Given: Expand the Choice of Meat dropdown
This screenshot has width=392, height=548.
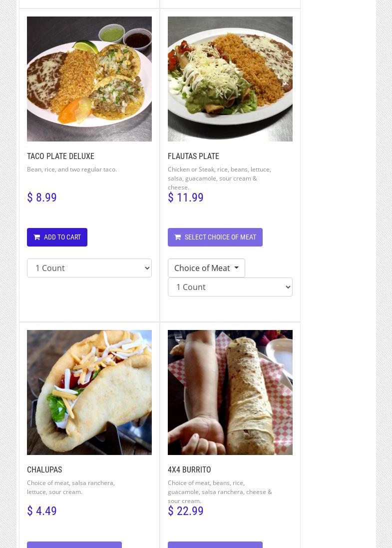Looking at the screenshot, I should tap(206, 268).
